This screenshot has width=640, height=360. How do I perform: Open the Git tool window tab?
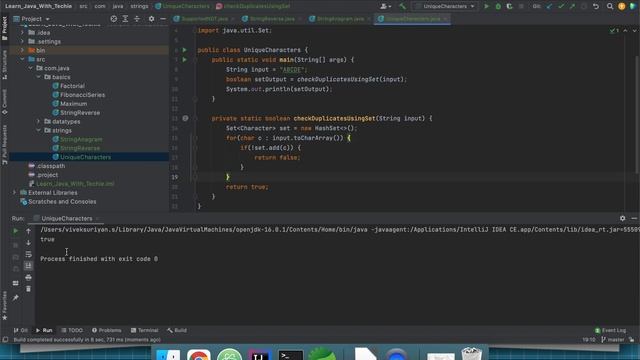(21, 330)
